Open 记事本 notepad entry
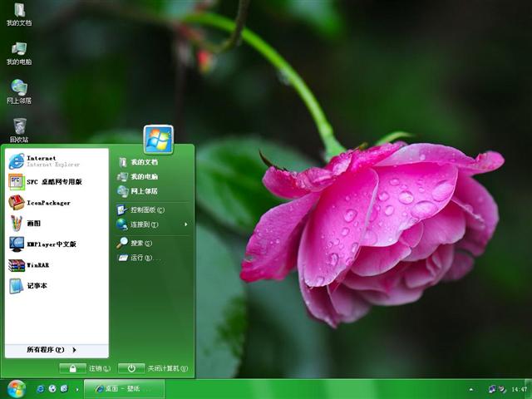 coord(57,286)
